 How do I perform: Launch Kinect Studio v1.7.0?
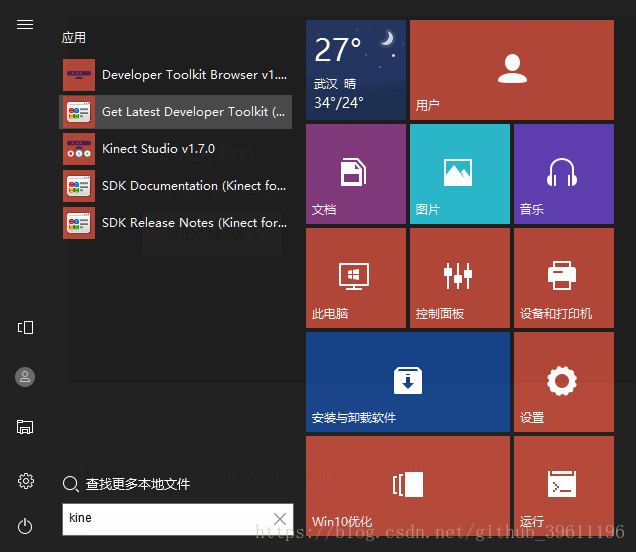click(x=175, y=149)
